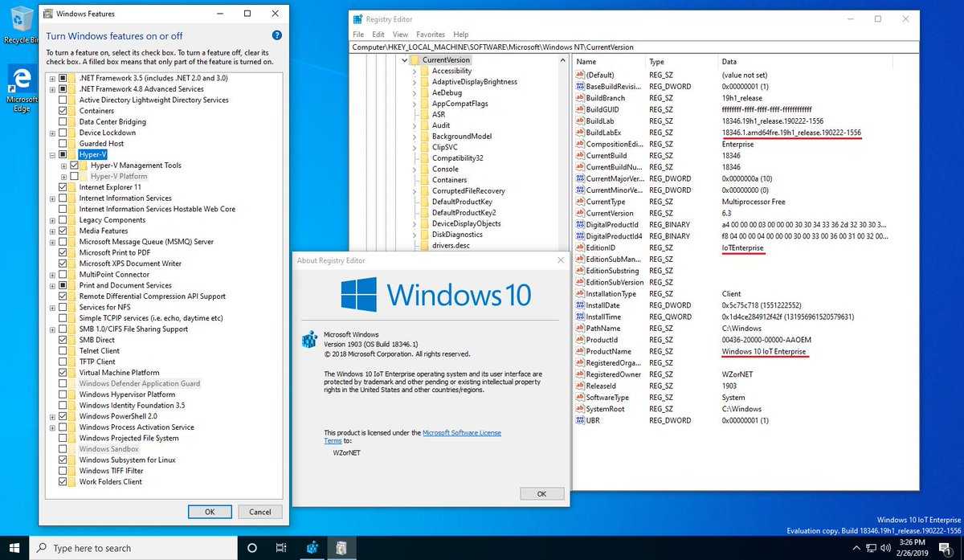Screen dimensions: 964x560
Task: Open the Edit menu in Registry Editor
Action: pos(378,35)
